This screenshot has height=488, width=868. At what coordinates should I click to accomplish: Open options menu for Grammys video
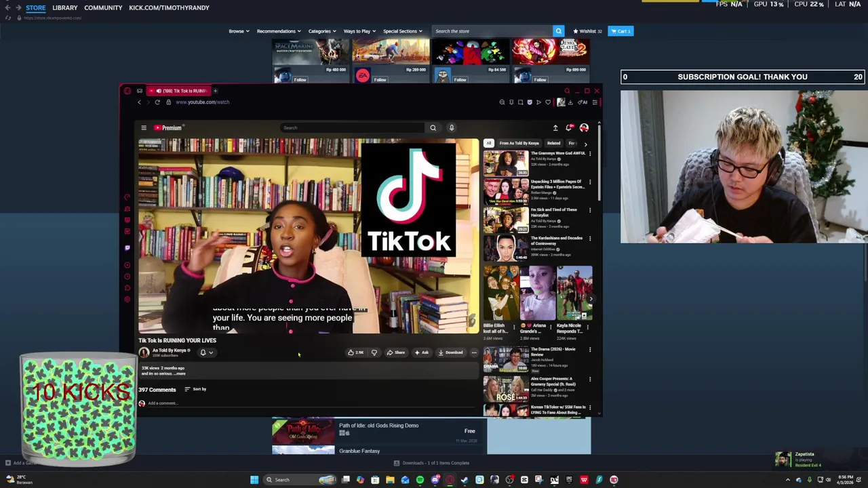(x=590, y=154)
